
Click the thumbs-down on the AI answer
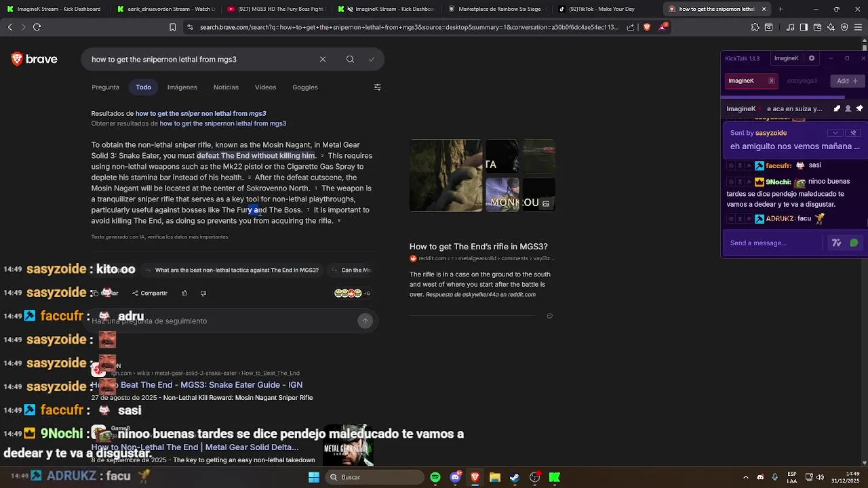pos(203,293)
